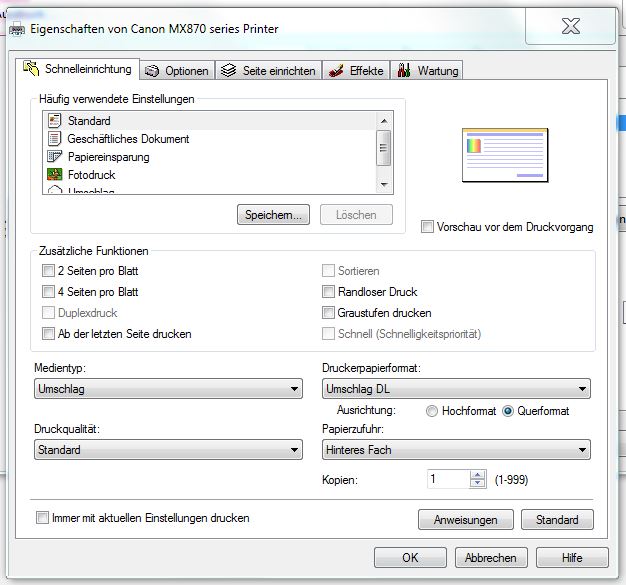This screenshot has height=585, width=626.
Task: Click Standard button to reset defaults
Action: click(557, 520)
